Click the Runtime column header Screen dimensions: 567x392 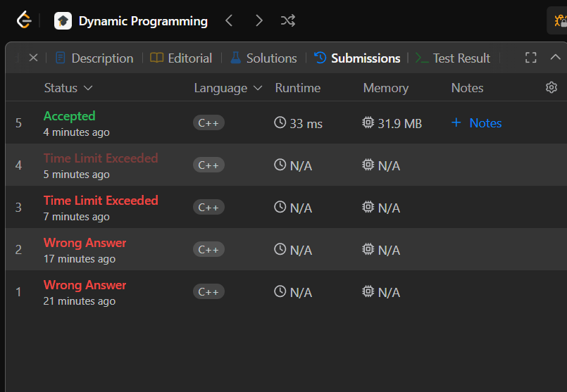(298, 88)
